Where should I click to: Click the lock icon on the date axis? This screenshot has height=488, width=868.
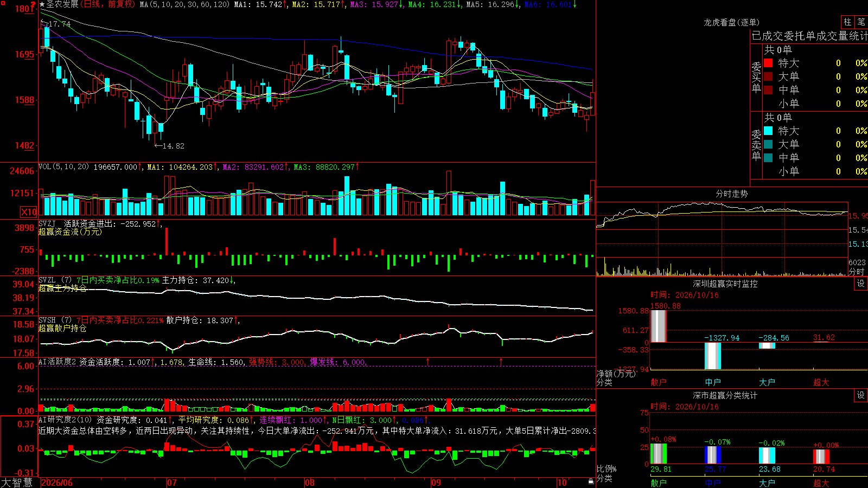pos(591,481)
